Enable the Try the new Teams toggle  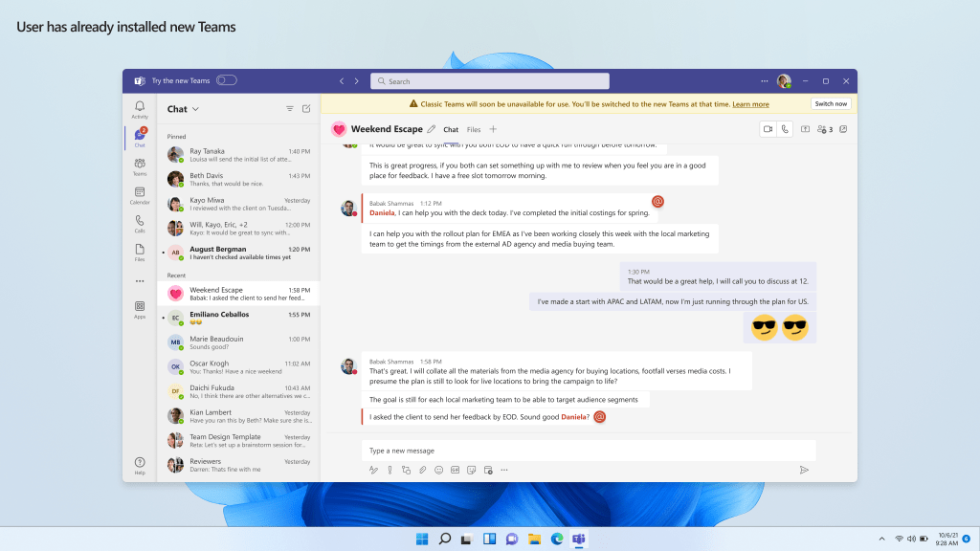(x=227, y=81)
